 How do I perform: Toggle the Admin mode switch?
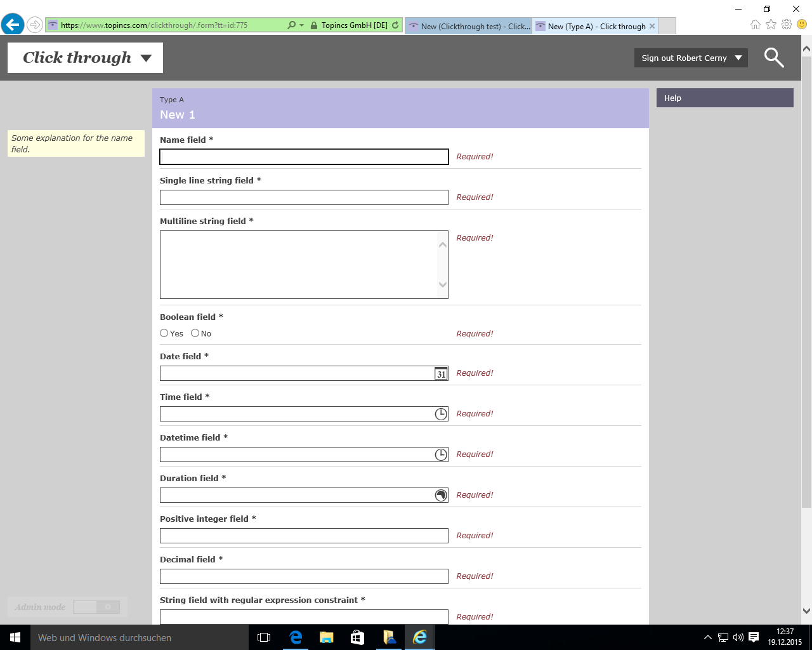[96, 607]
